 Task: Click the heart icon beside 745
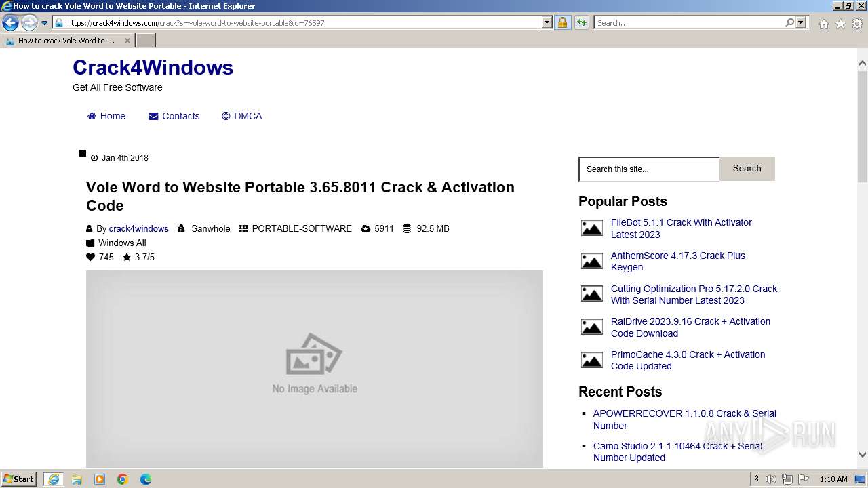point(91,258)
